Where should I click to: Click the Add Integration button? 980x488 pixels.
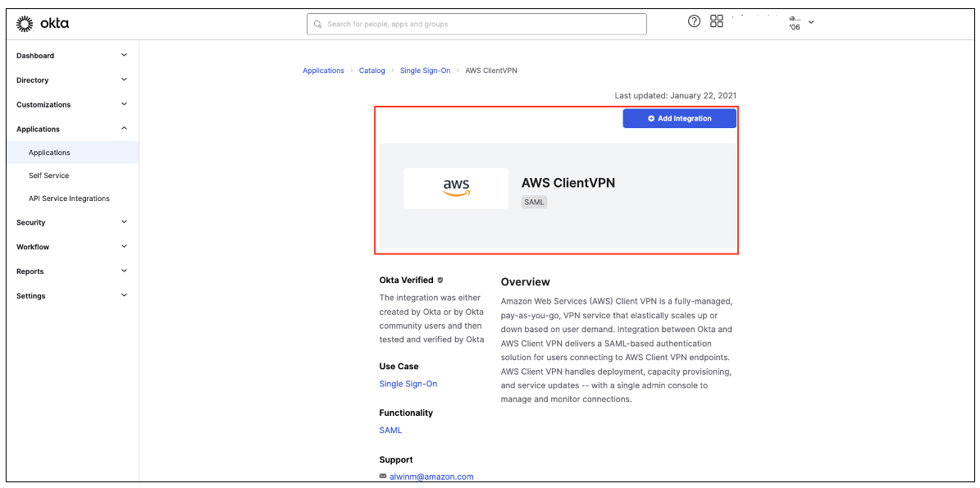(x=679, y=118)
